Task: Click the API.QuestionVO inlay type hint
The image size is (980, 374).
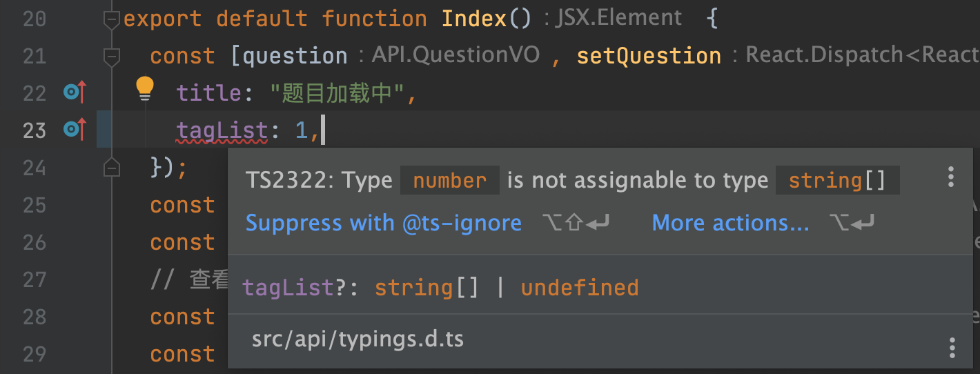Action: (455, 56)
